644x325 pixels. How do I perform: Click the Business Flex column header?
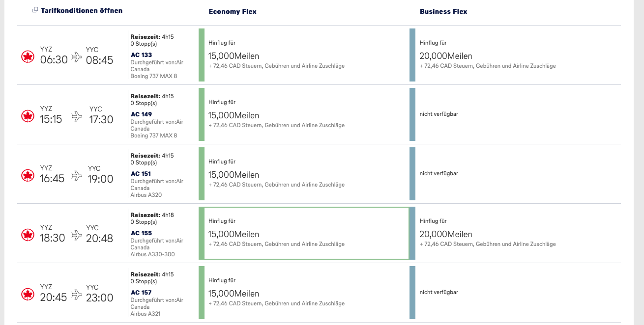[x=443, y=11]
